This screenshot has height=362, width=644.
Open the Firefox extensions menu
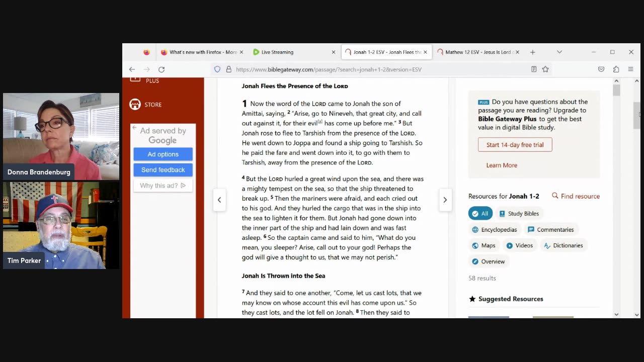click(x=616, y=69)
